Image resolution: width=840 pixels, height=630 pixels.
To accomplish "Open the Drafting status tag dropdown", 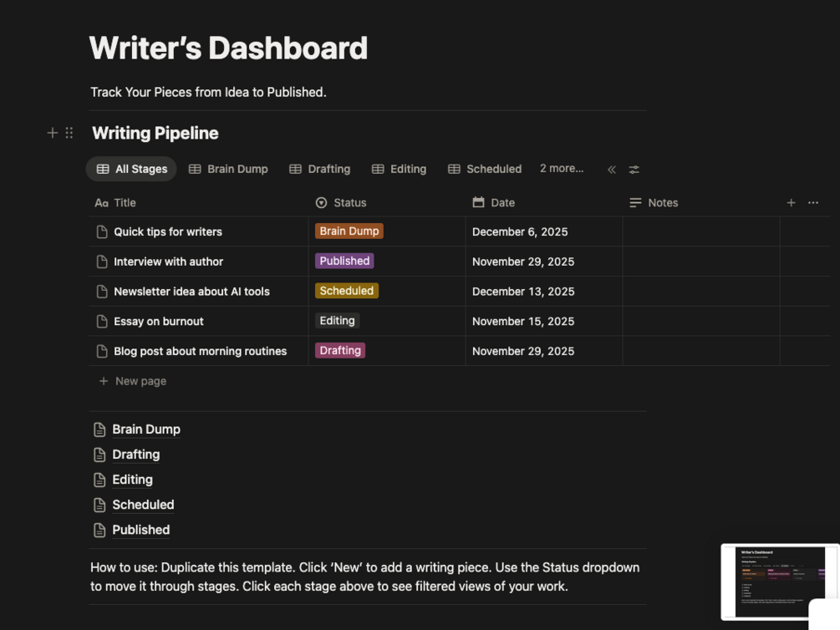I will click(x=340, y=351).
